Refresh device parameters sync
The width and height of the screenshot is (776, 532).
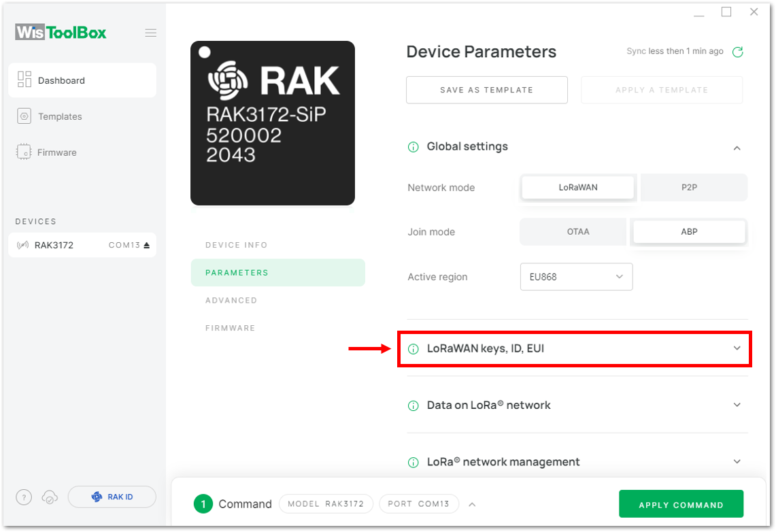click(x=737, y=52)
